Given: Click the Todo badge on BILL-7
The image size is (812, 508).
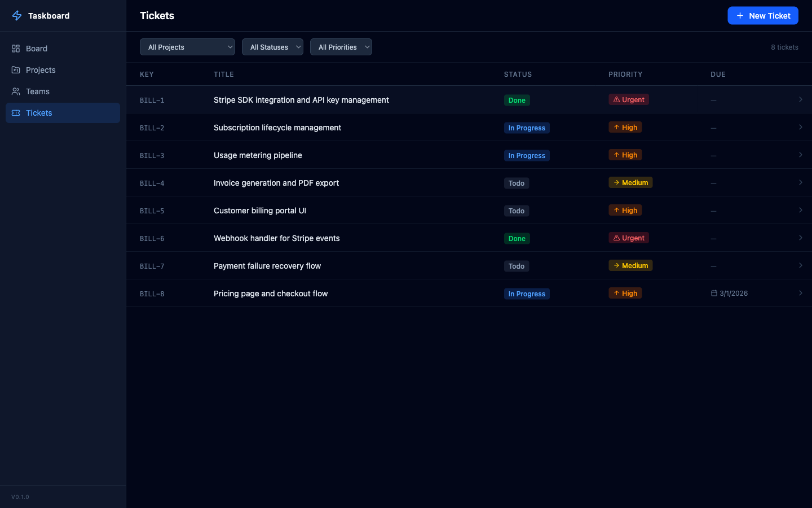Looking at the screenshot, I should click(517, 266).
